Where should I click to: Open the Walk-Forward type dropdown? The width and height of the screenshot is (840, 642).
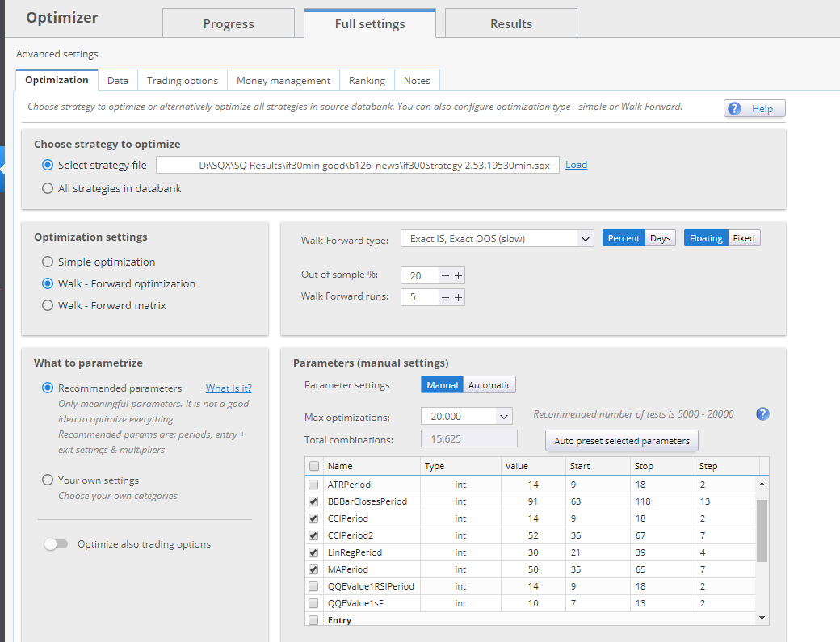tap(498, 239)
